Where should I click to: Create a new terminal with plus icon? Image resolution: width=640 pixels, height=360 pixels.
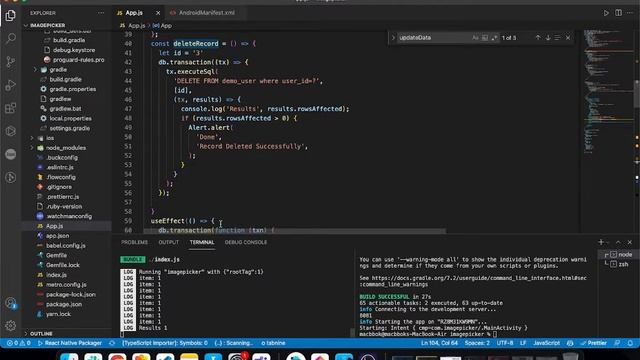pyautogui.click(x=600, y=242)
